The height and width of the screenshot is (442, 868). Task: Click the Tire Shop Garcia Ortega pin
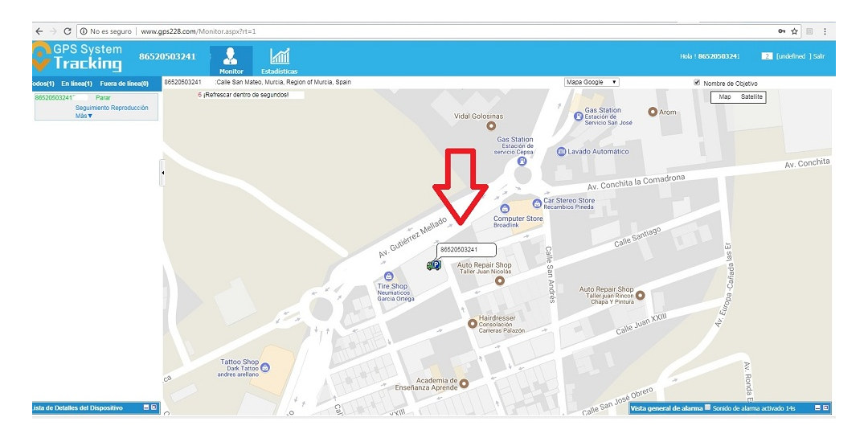point(389,276)
